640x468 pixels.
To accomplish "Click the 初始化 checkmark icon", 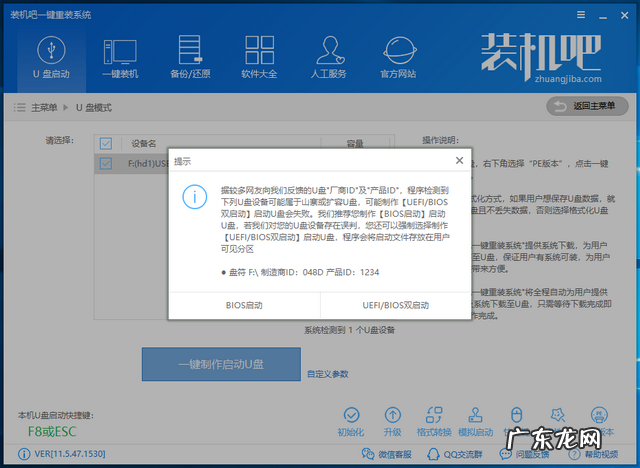I will click(x=351, y=415).
